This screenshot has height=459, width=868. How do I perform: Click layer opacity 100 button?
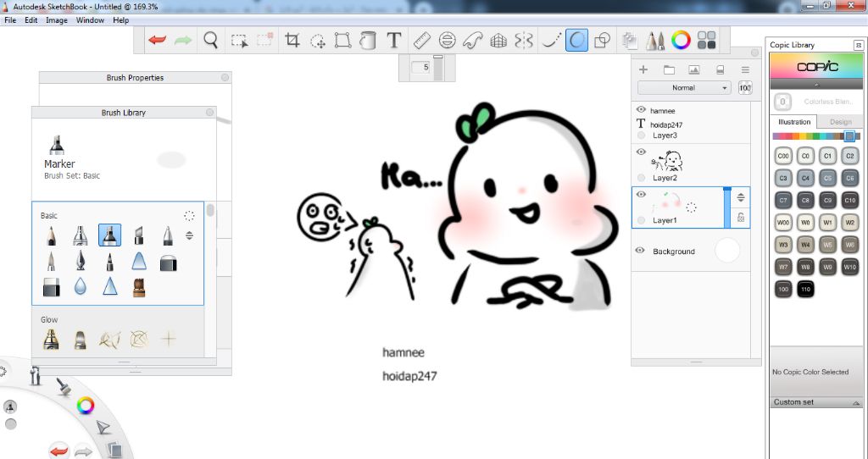(x=745, y=88)
